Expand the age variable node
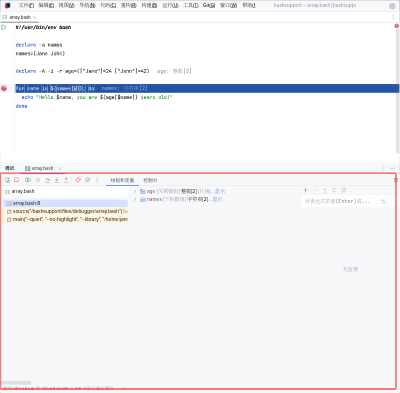 135,191
